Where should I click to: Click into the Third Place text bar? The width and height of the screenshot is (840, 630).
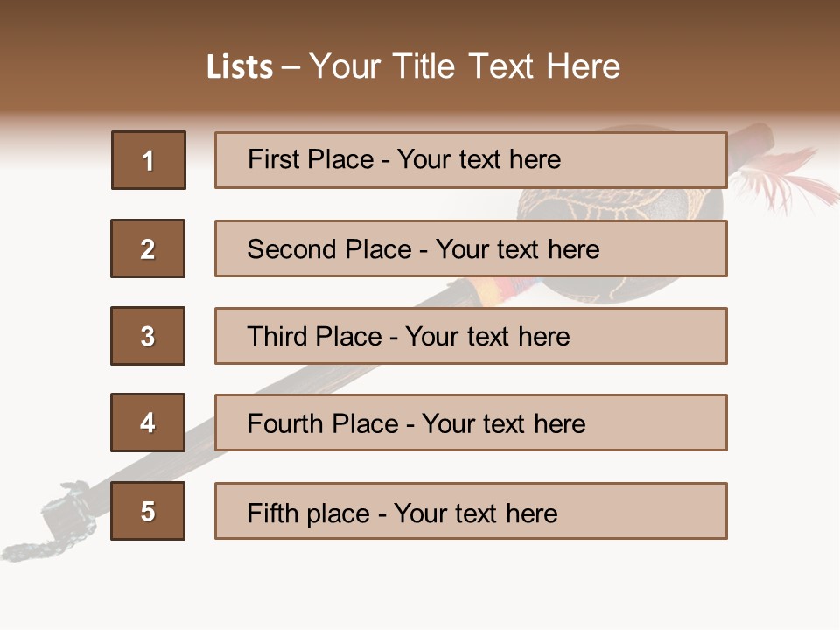(x=471, y=336)
